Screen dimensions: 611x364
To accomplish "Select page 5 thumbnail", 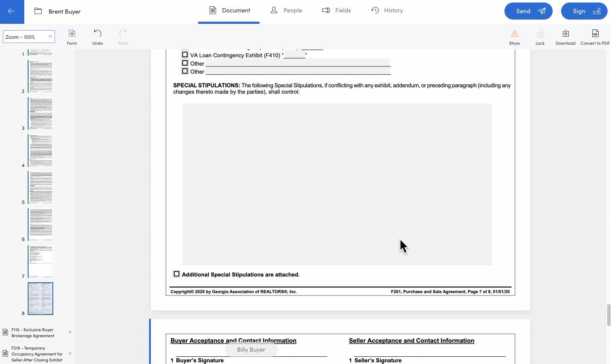I will coord(40,188).
